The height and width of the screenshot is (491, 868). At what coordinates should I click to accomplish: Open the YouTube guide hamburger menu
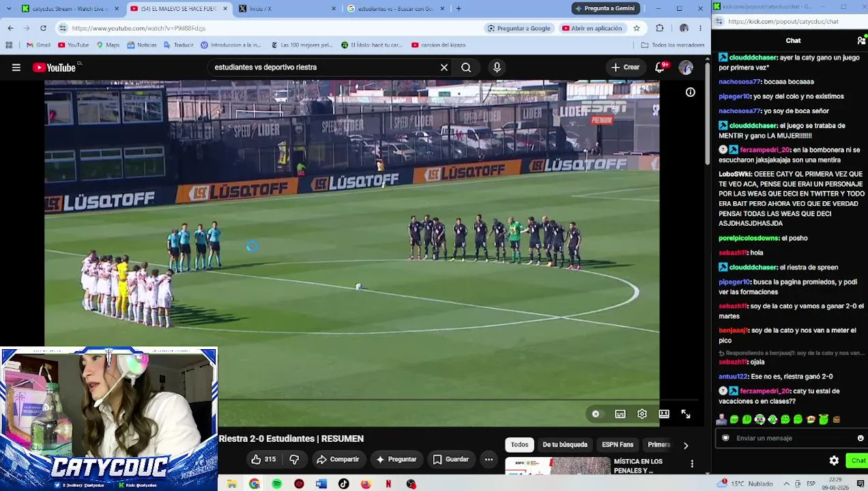pos(16,68)
